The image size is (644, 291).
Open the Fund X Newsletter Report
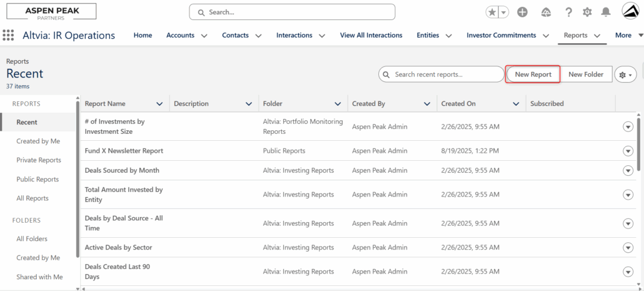click(x=124, y=151)
